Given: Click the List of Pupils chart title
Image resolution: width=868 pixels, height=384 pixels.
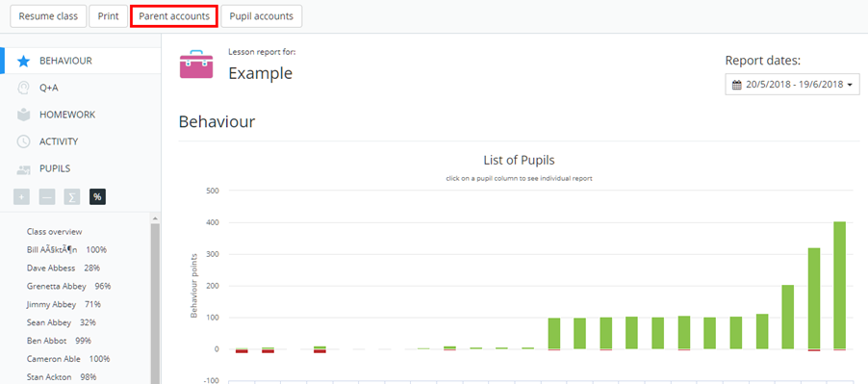Looking at the screenshot, I should click(519, 161).
